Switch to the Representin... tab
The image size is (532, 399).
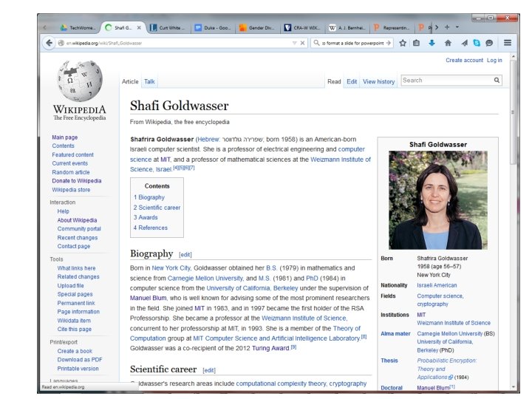[x=392, y=28]
